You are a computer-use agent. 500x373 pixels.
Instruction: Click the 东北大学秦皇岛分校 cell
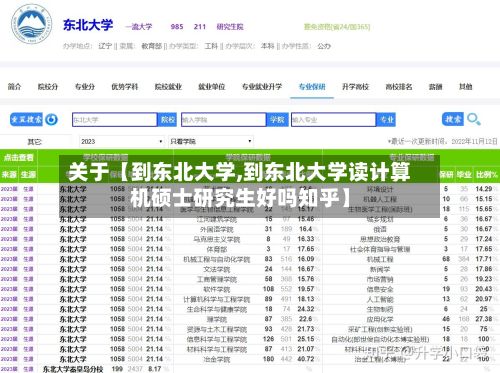click(73, 369)
